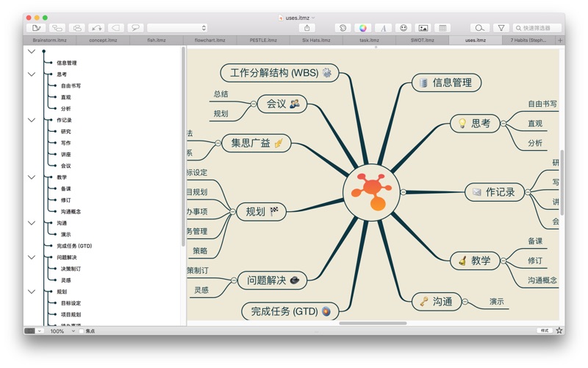Click the outline panel vertical scrollbar
588x368 pixels.
tap(183, 146)
